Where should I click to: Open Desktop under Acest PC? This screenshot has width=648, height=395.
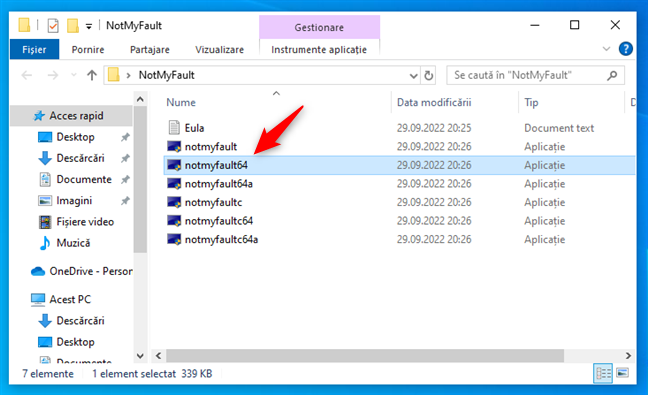pyautogui.click(x=75, y=342)
